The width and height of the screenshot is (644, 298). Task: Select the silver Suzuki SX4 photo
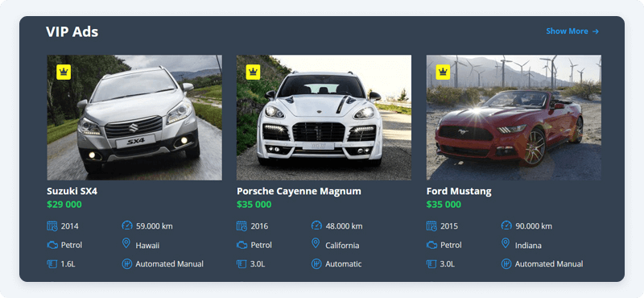[x=134, y=118]
